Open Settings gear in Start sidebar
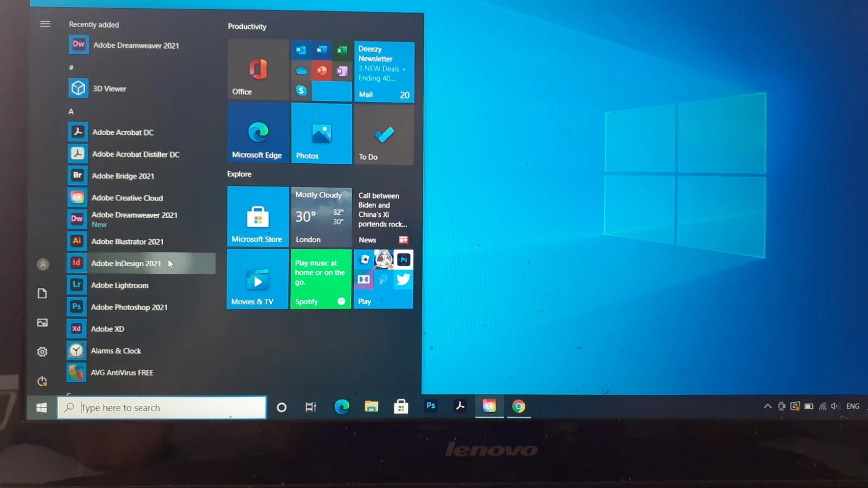Image resolution: width=868 pixels, height=488 pixels. pos(42,352)
